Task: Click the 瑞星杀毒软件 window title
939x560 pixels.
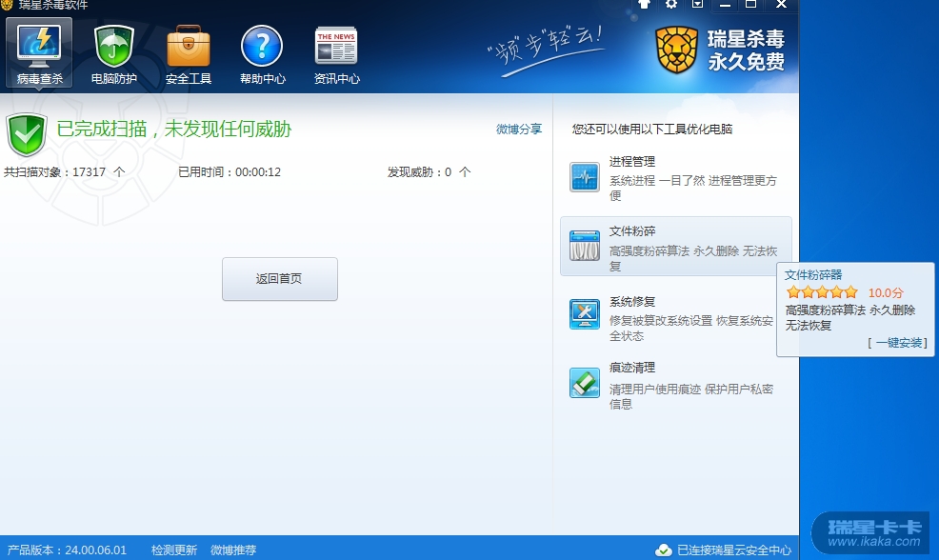Action: coord(52,5)
